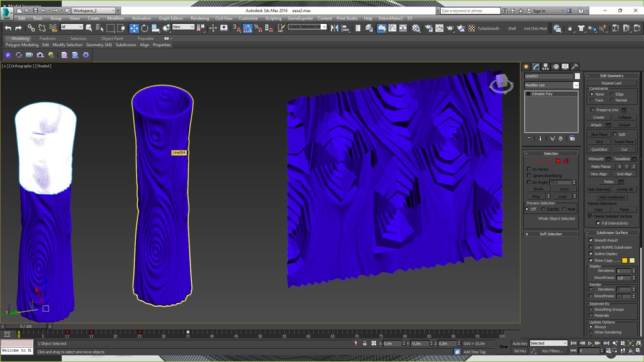Uncheck Smooth Result option
Image resolution: width=644 pixels, height=362 pixels.
(x=591, y=240)
